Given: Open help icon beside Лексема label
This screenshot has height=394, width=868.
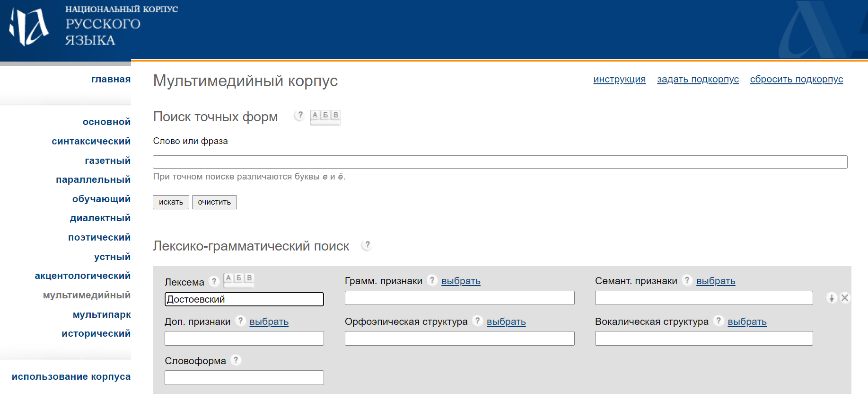Looking at the screenshot, I should 214,281.
